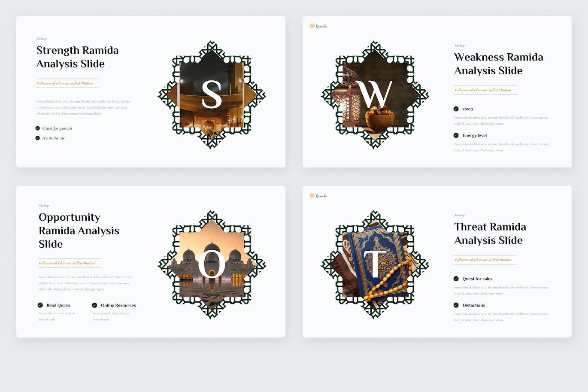Select the star image with letter S
The height and width of the screenshot is (392, 588).
(x=212, y=95)
